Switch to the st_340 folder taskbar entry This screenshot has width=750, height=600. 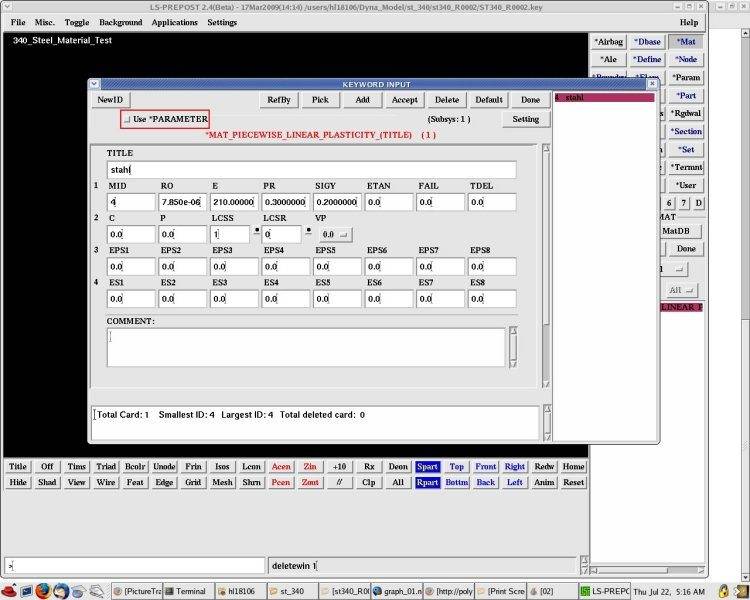point(292,591)
